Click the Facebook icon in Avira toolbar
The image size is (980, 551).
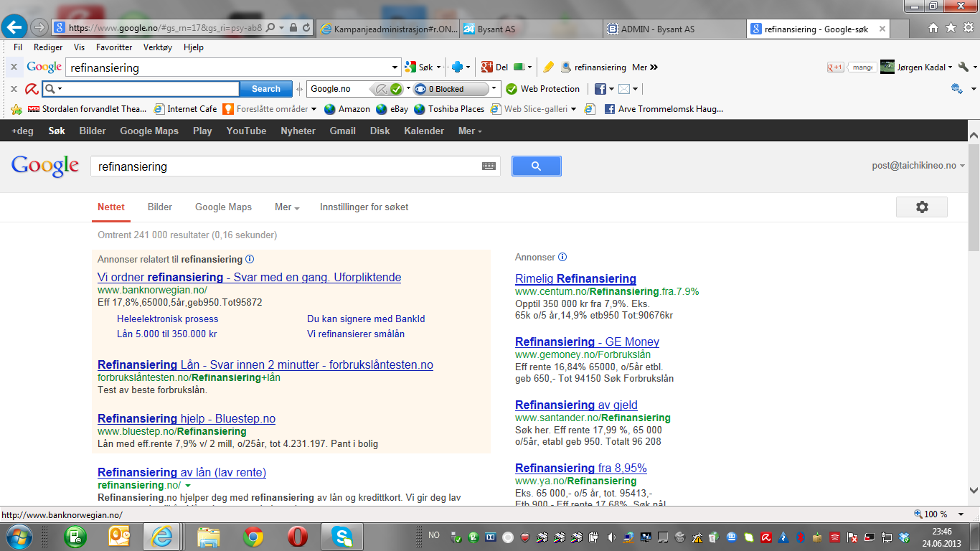click(x=600, y=89)
